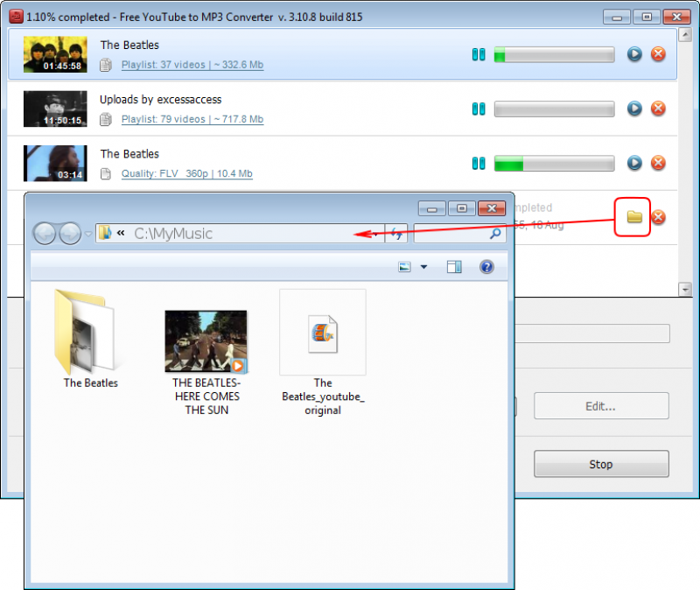
Task: Click the C:\MyMusic address bar
Action: (240, 234)
